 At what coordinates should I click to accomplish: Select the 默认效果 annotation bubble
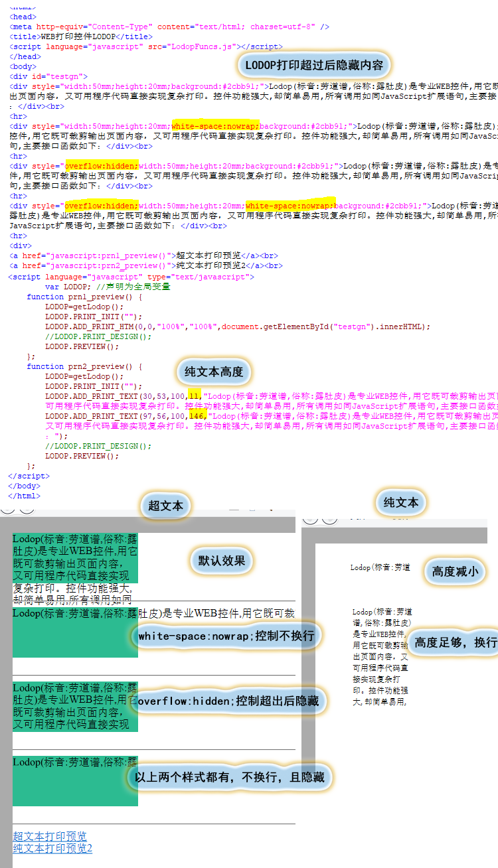pyautogui.click(x=222, y=560)
